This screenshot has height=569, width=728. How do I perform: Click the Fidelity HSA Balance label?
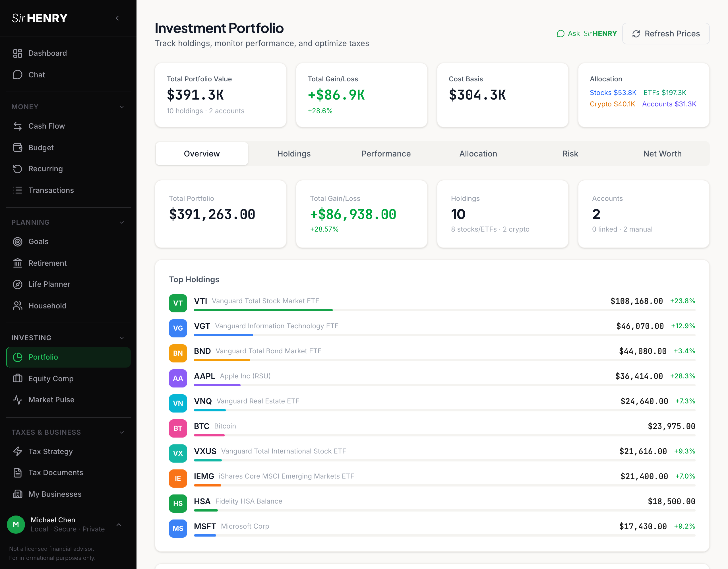[249, 501]
